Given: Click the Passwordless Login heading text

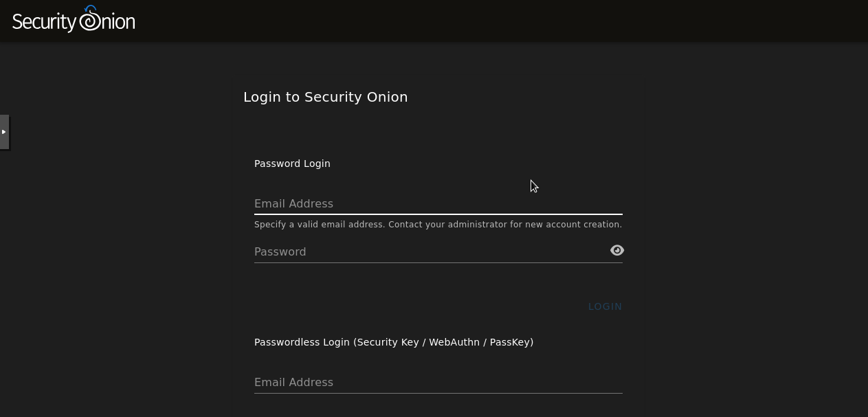Looking at the screenshot, I should (394, 341).
